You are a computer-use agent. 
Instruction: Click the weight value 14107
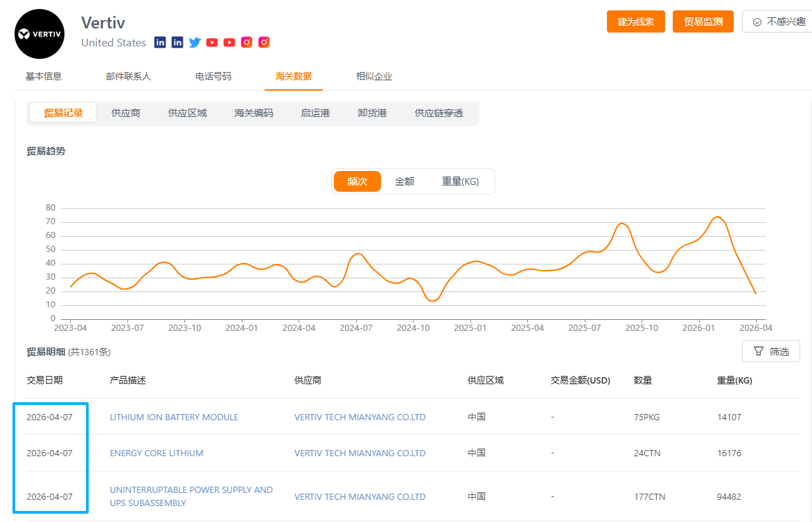point(729,417)
